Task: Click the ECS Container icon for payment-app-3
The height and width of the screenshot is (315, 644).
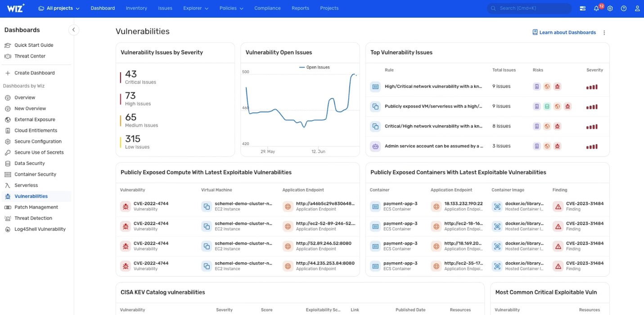Action: coord(375,206)
